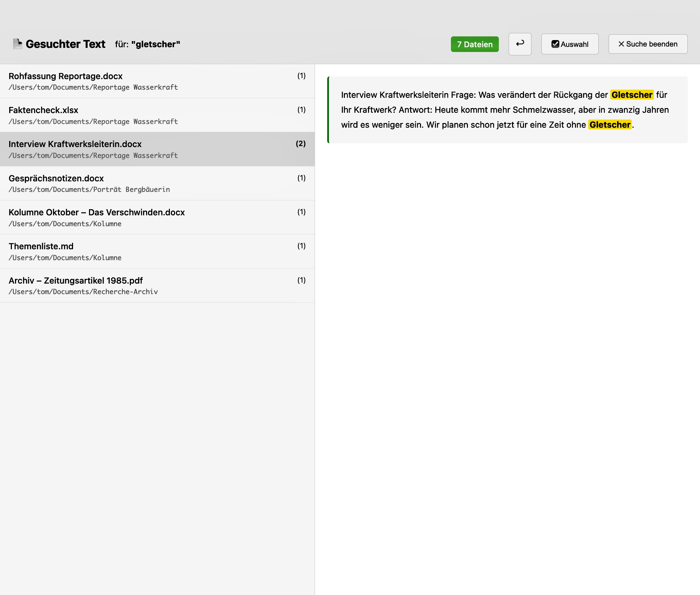Click Recherche-Archiv path under Archiv PDF
Screen dimensions: 700x595
pyautogui.click(x=83, y=292)
